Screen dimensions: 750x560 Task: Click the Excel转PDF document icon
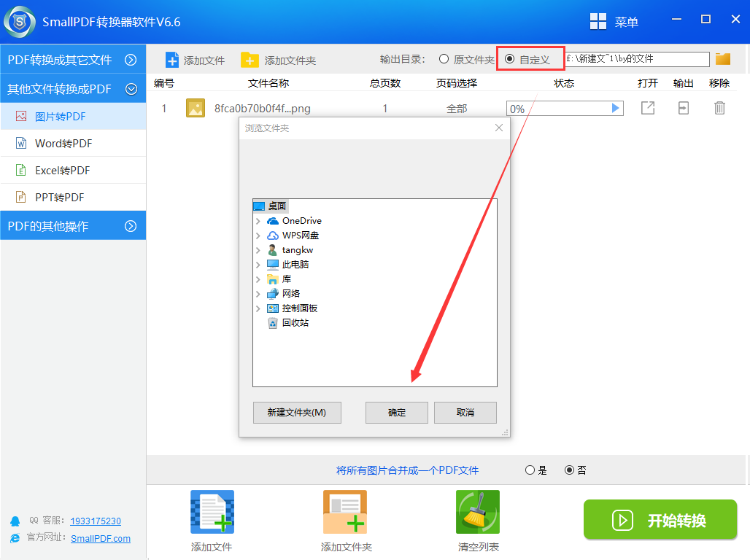click(x=21, y=170)
